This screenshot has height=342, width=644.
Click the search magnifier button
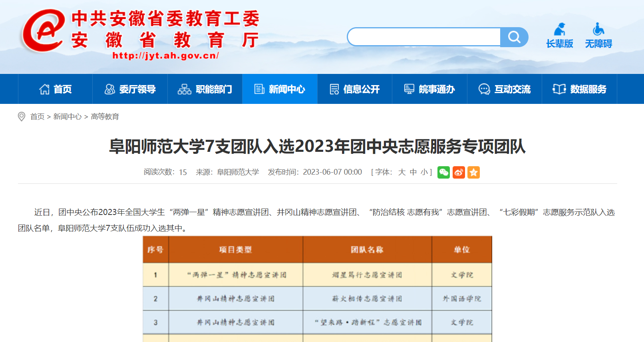[x=514, y=37]
